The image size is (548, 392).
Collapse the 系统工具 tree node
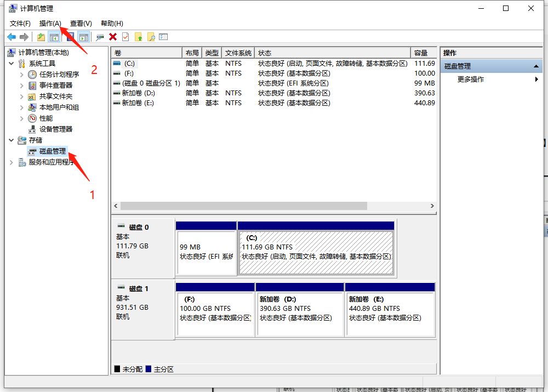tap(12, 64)
